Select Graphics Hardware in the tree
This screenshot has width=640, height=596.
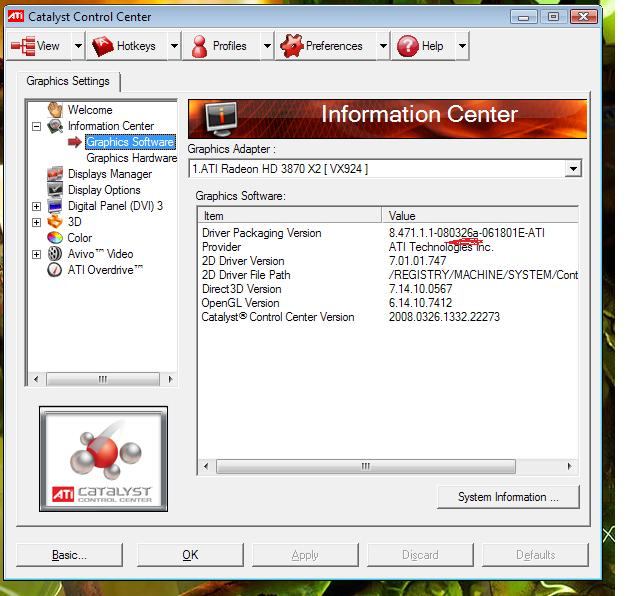coord(131,158)
